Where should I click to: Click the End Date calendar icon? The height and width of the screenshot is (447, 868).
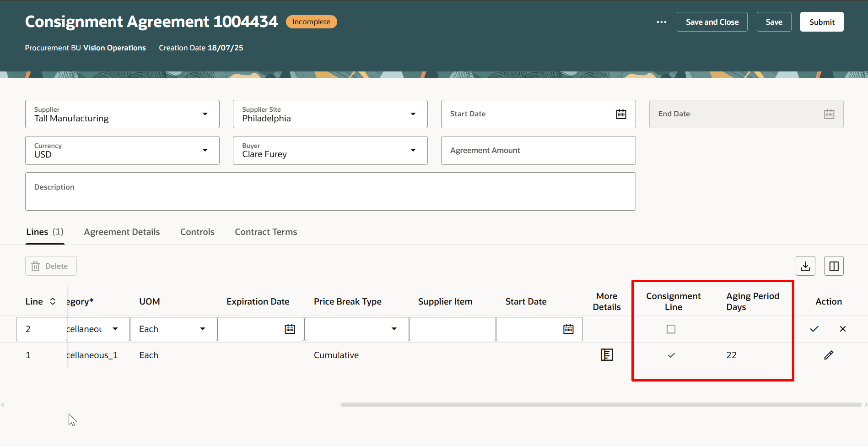click(x=829, y=114)
